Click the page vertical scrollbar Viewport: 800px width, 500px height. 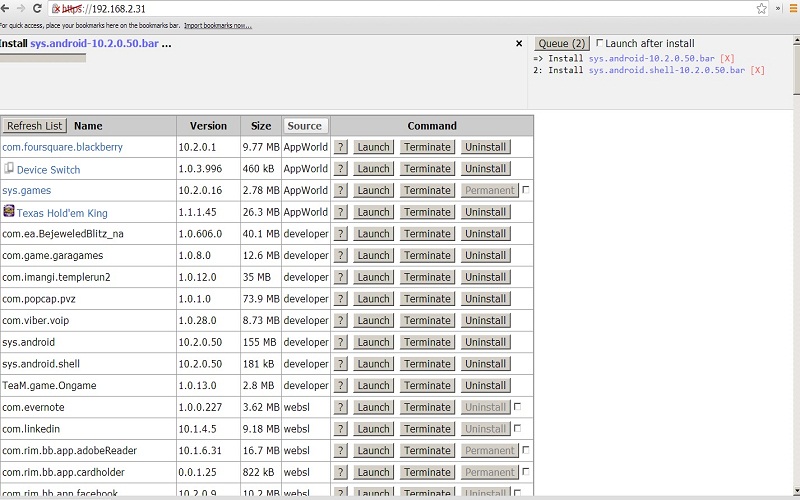pos(796,265)
